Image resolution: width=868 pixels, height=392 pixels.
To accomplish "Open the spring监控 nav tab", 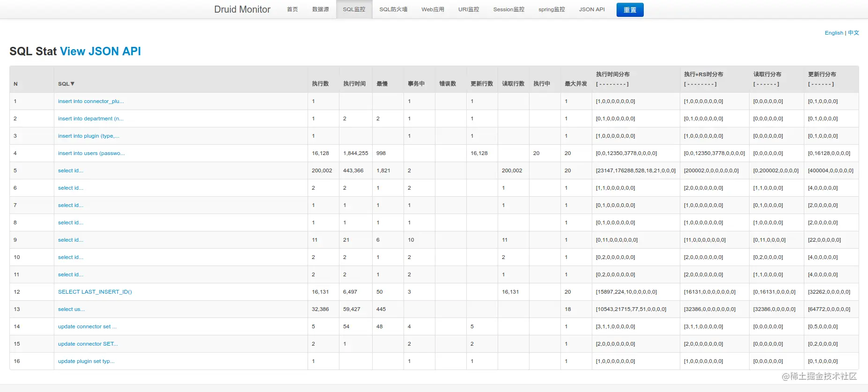I will click(x=552, y=9).
